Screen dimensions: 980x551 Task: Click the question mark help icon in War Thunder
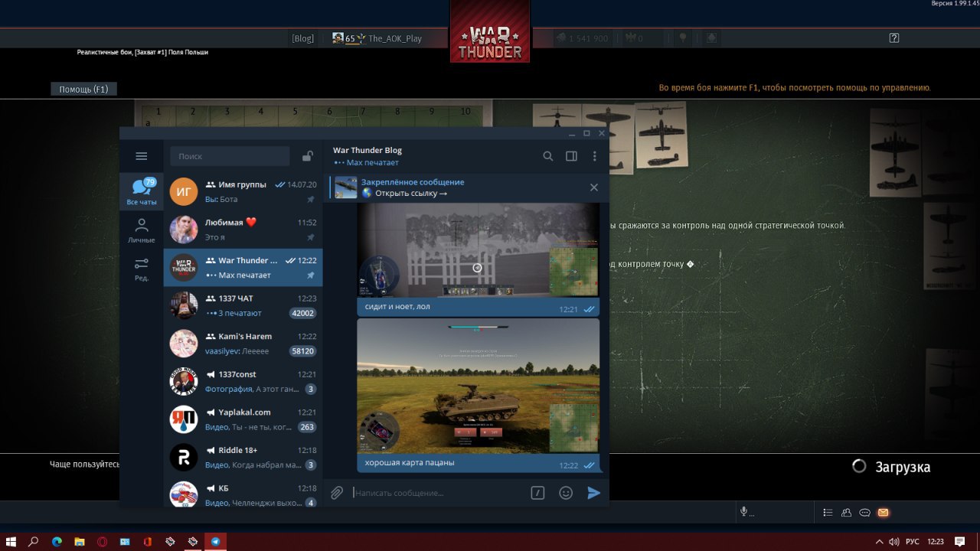[x=893, y=37]
